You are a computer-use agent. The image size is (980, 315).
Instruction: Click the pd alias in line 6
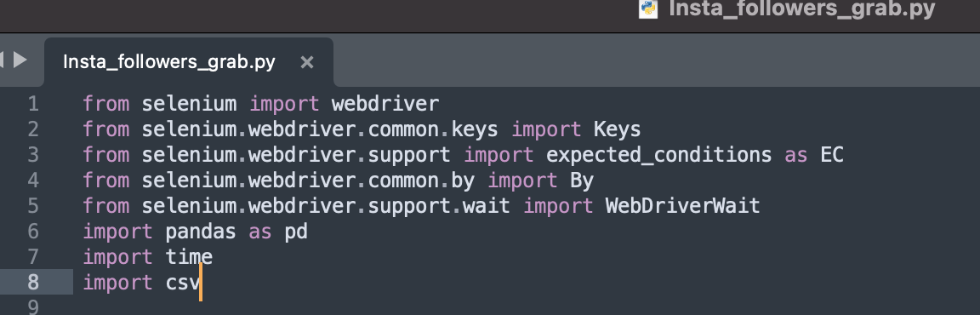click(296, 232)
